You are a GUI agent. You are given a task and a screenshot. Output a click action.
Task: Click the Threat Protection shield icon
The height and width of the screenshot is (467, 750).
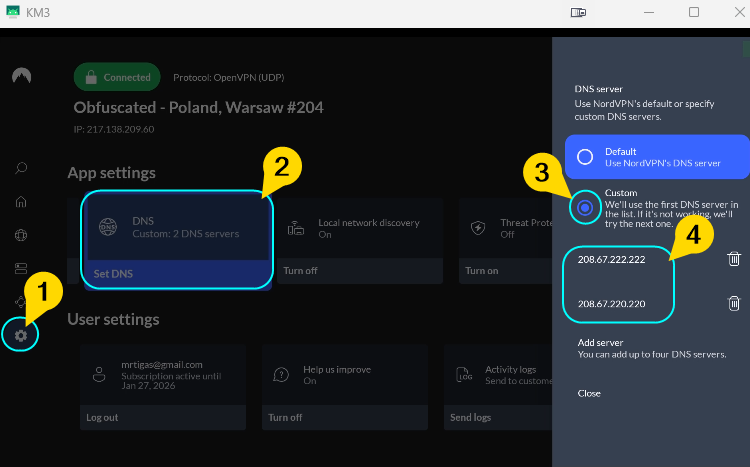tap(478, 228)
